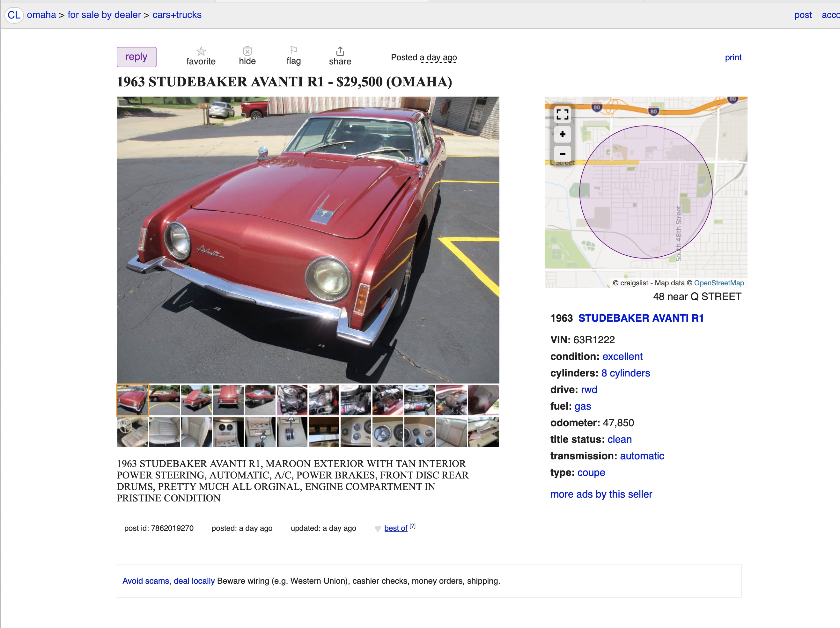Open the STUDEBAKER AVANTI R1 link
840x628 pixels.
click(x=641, y=318)
